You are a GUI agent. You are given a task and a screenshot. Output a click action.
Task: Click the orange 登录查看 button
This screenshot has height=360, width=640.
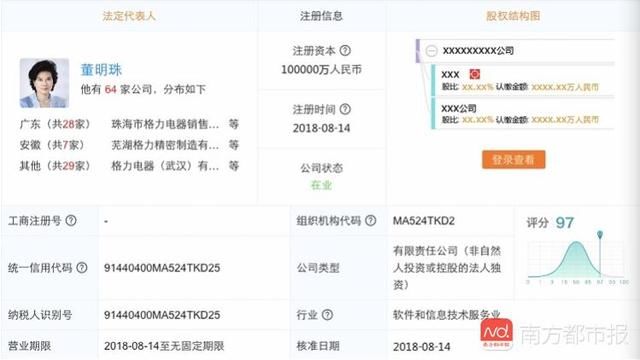point(513,160)
